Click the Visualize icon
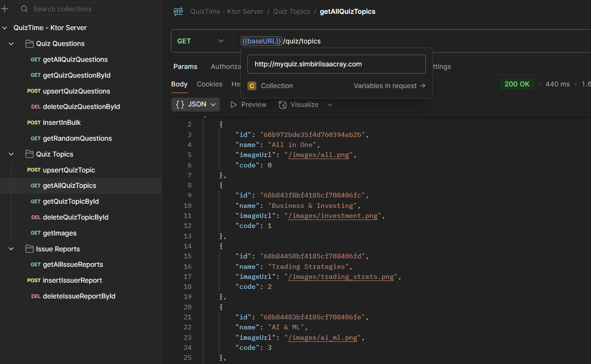The height and width of the screenshot is (364, 591). click(x=283, y=104)
